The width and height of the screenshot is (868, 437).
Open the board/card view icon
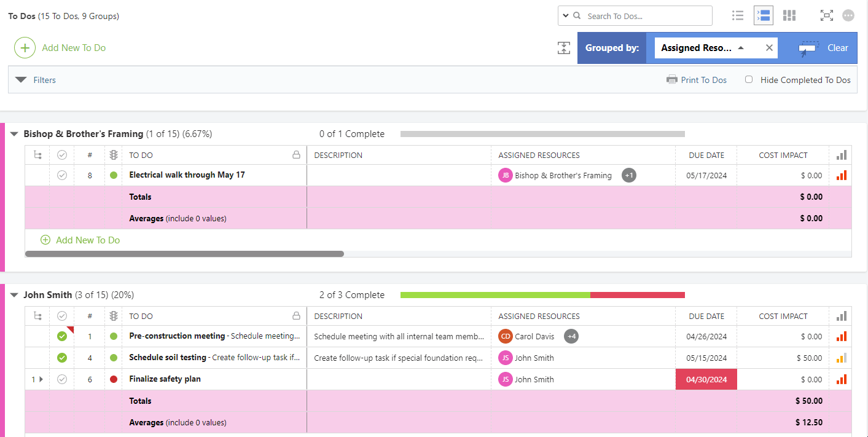point(789,15)
